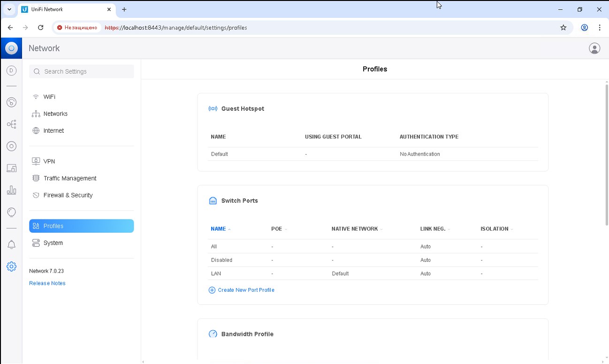Open UniFi Devices icon in left rail
Screen dimensions: 609x364
coord(11,146)
